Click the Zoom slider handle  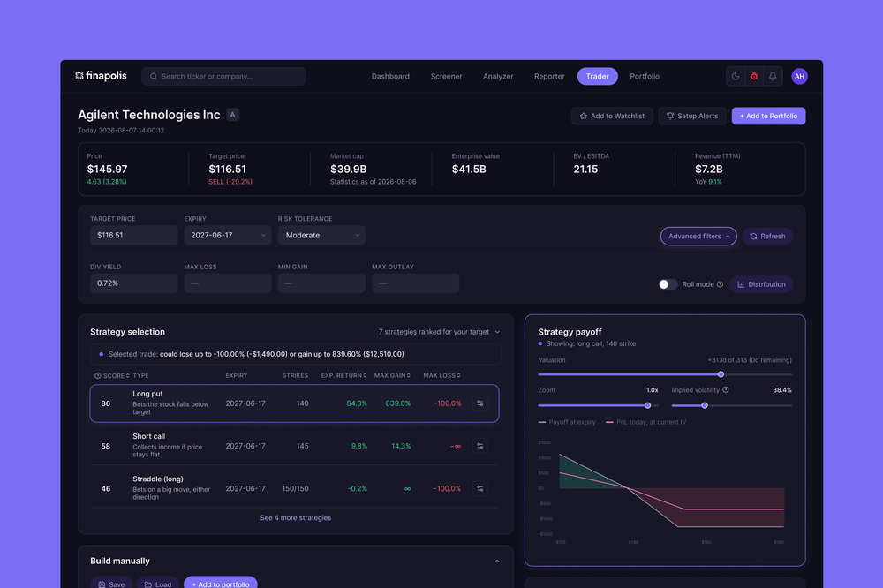pos(647,405)
